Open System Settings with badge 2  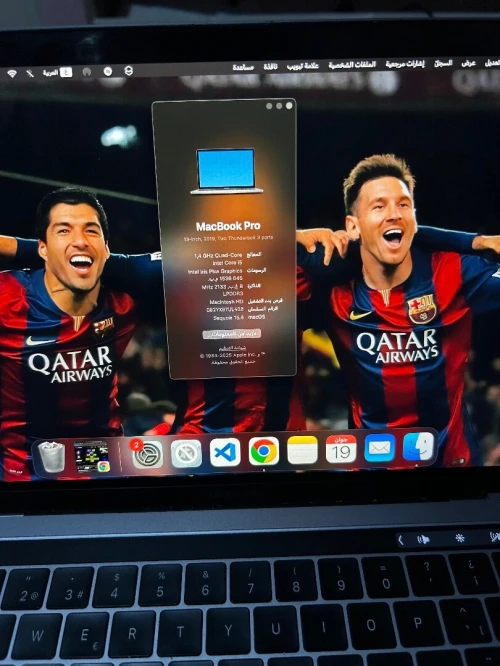click(x=147, y=454)
